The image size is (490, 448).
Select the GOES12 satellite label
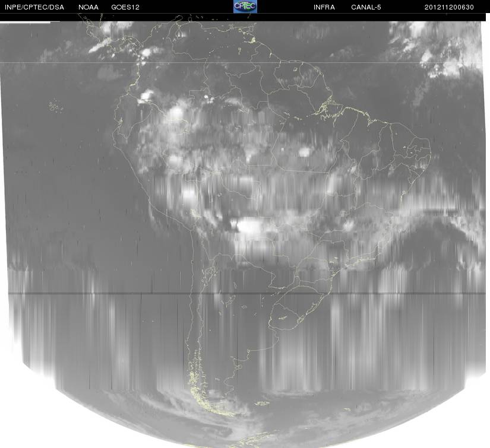[125, 7]
